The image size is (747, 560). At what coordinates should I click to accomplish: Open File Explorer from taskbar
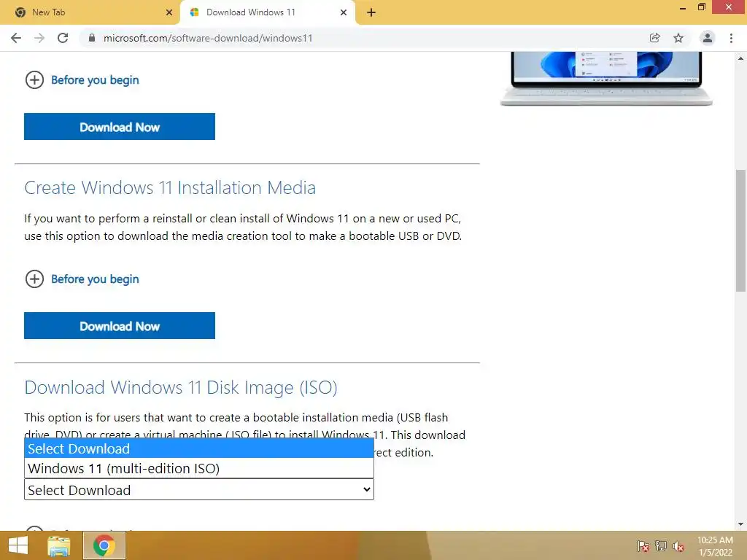(59, 545)
